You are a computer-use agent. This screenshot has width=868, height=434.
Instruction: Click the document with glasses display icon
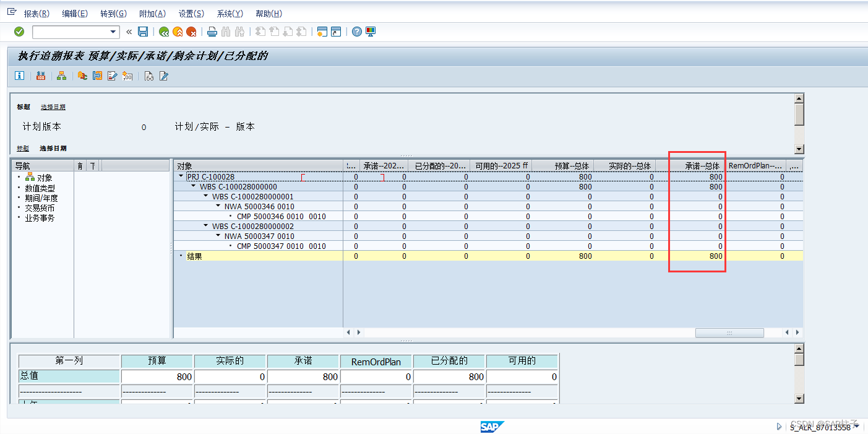(x=148, y=76)
